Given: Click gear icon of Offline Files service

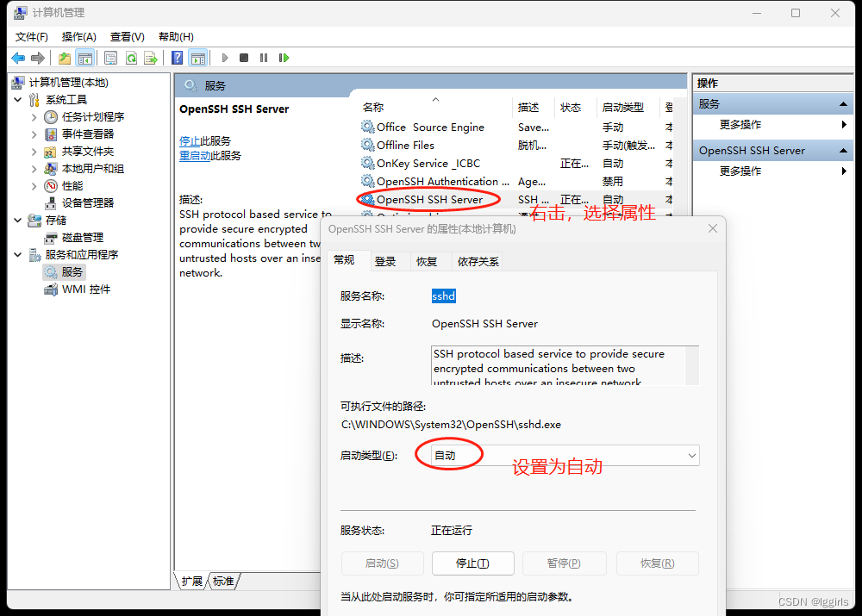Looking at the screenshot, I should 367,145.
